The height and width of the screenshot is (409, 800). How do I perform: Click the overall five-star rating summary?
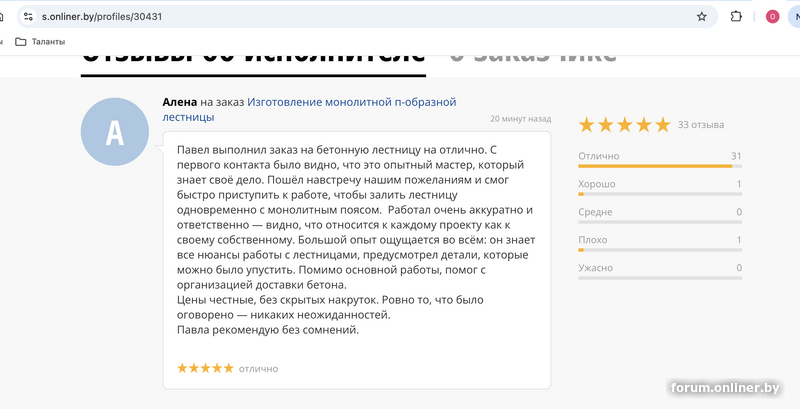point(624,125)
